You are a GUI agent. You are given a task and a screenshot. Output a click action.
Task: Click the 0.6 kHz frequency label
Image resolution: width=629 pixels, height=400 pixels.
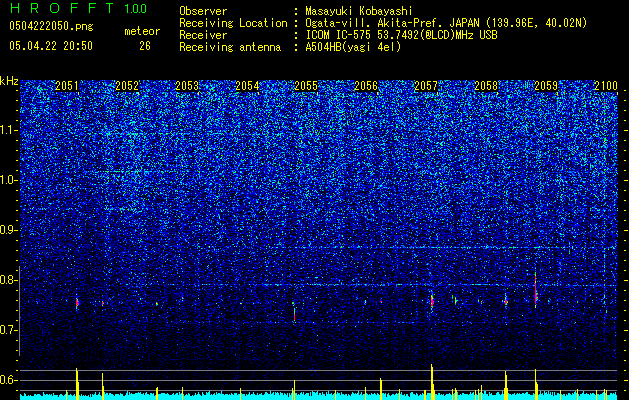point(8,380)
